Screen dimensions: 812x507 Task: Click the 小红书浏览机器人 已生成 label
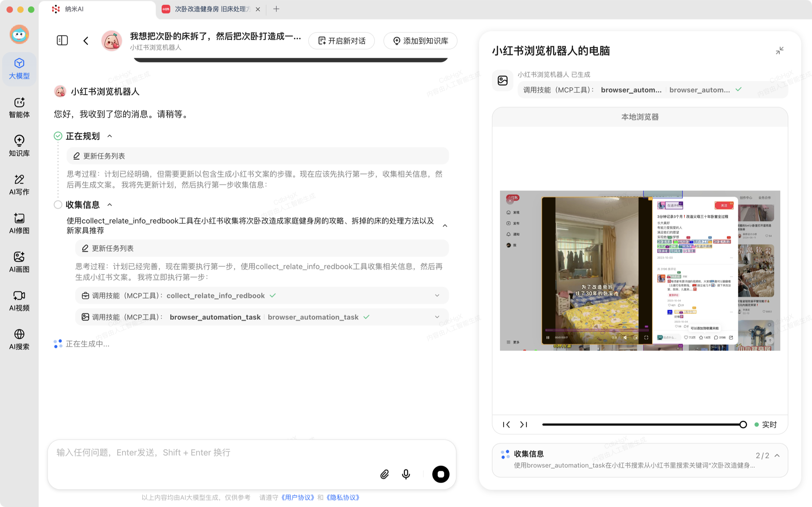point(554,74)
